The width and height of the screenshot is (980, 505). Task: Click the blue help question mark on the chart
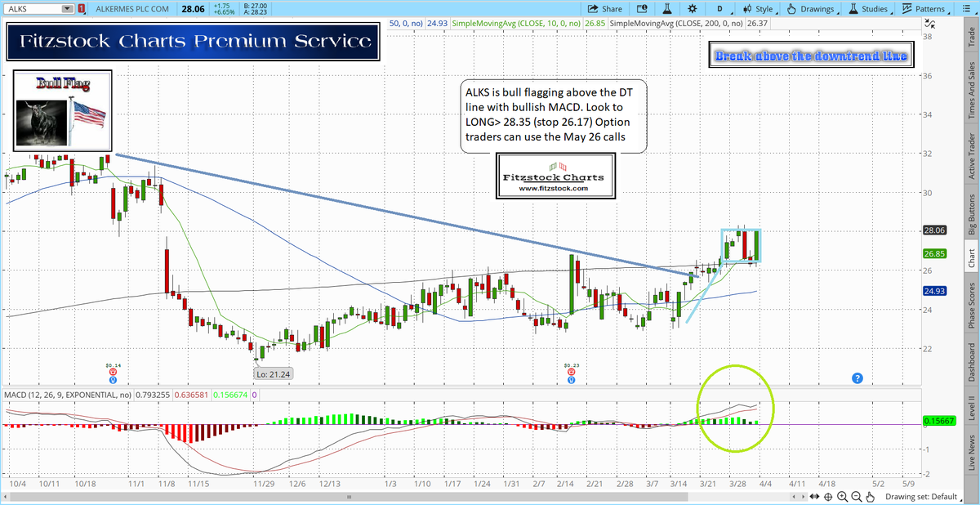(x=857, y=378)
